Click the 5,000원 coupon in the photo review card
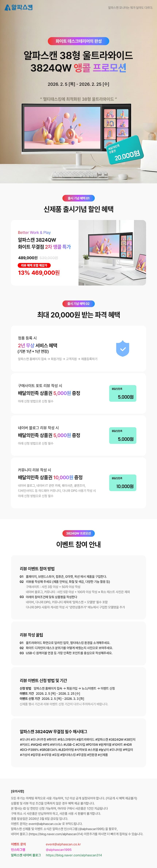 point(123,393)
